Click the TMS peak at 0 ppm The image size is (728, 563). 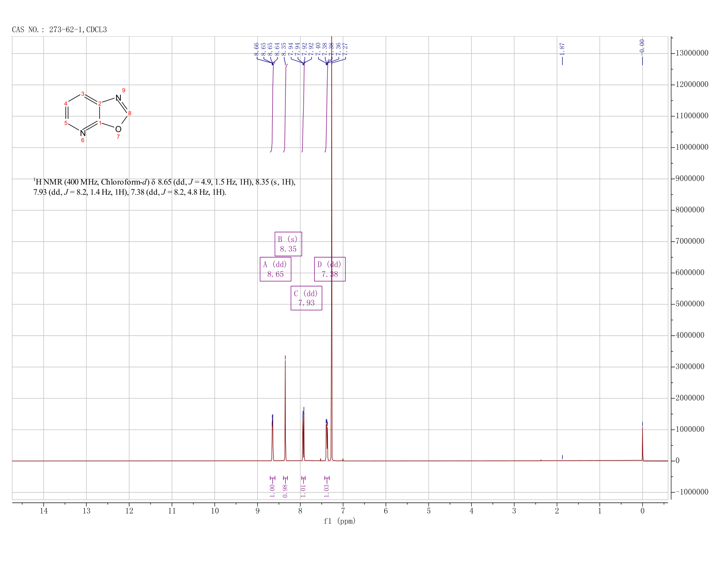(x=642, y=444)
